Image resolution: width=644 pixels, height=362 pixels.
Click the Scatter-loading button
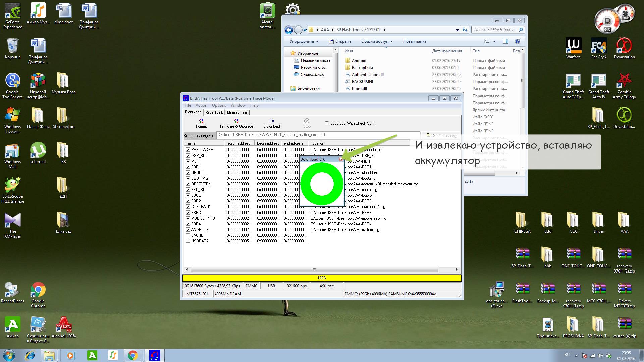[x=441, y=135]
